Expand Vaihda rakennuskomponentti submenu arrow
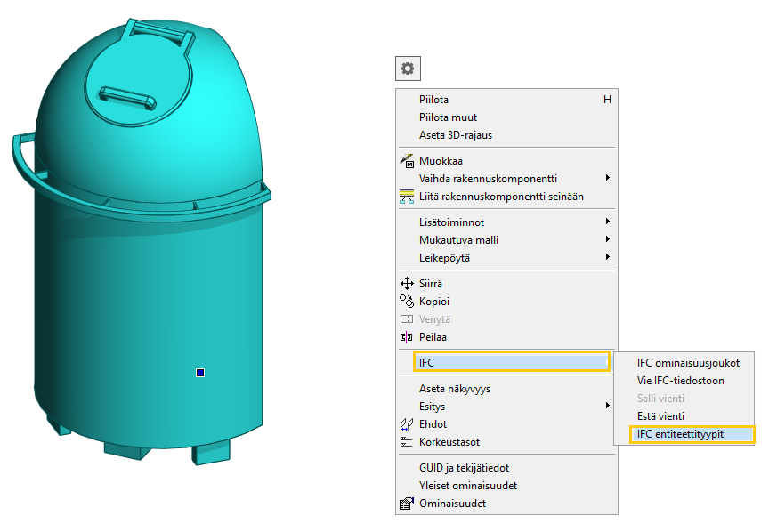 click(x=608, y=178)
